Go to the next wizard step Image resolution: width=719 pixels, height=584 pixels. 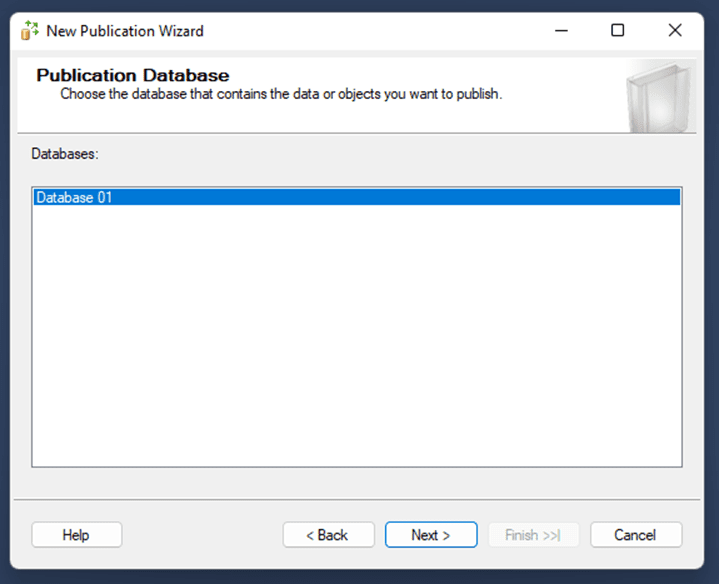pyautogui.click(x=431, y=534)
